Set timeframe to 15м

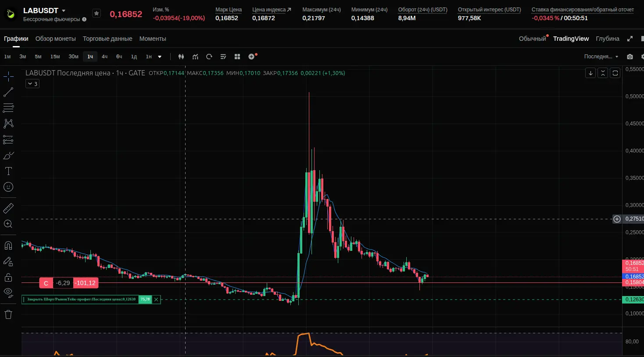tap(55, 57)
